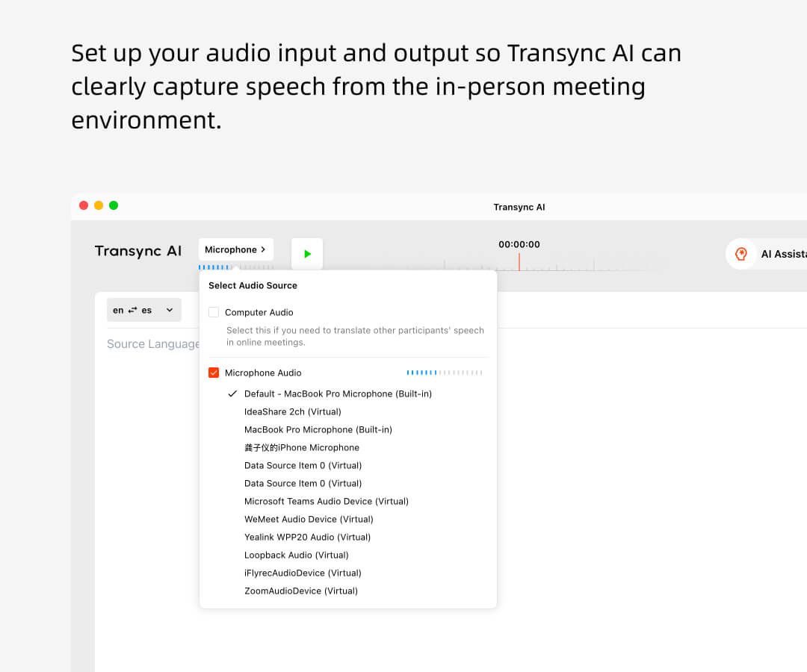The width and height of the screenshot is (807, 672).
Task: Select Microsoft Teams Audio Device (Virtual)
Action: (x=327, y=501)
